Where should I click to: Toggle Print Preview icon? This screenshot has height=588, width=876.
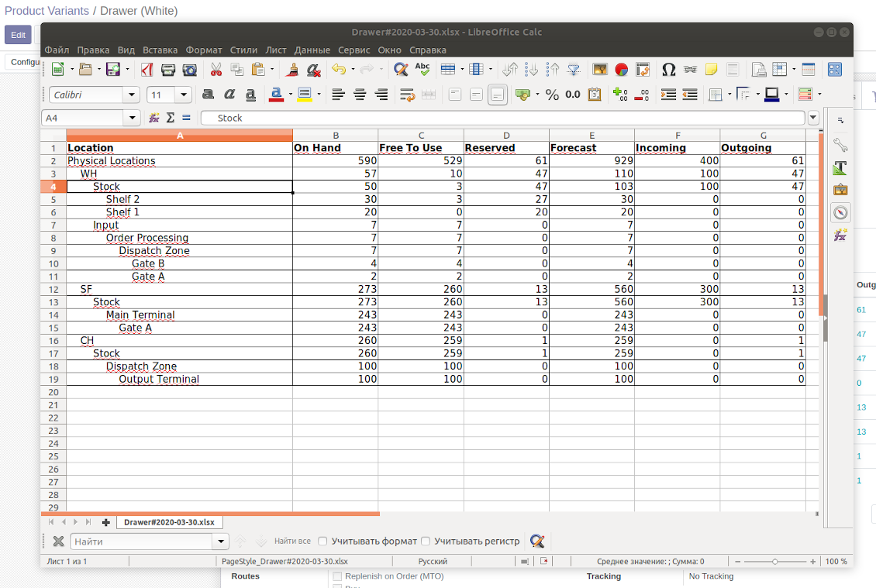pyautogui.click(x=190, y=69)
